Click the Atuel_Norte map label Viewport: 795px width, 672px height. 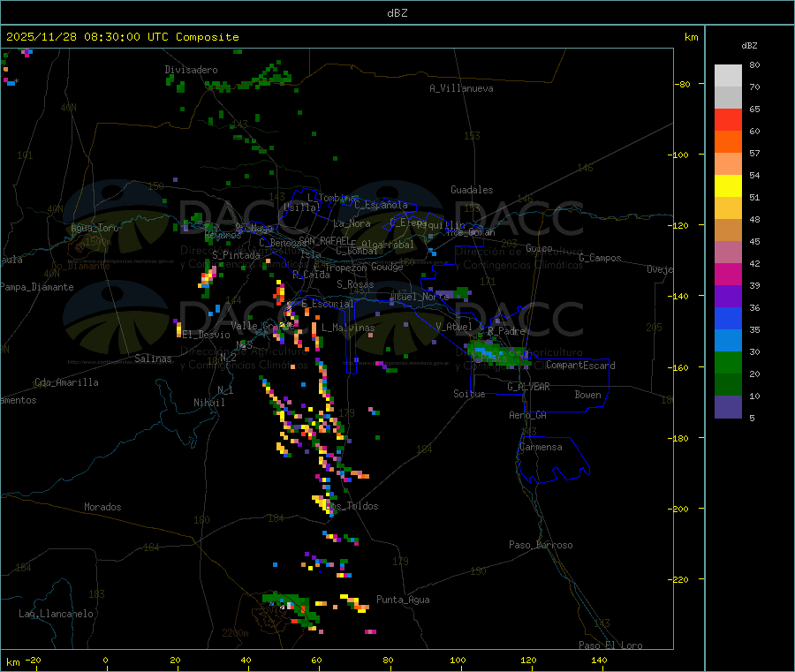pos(420,297)
